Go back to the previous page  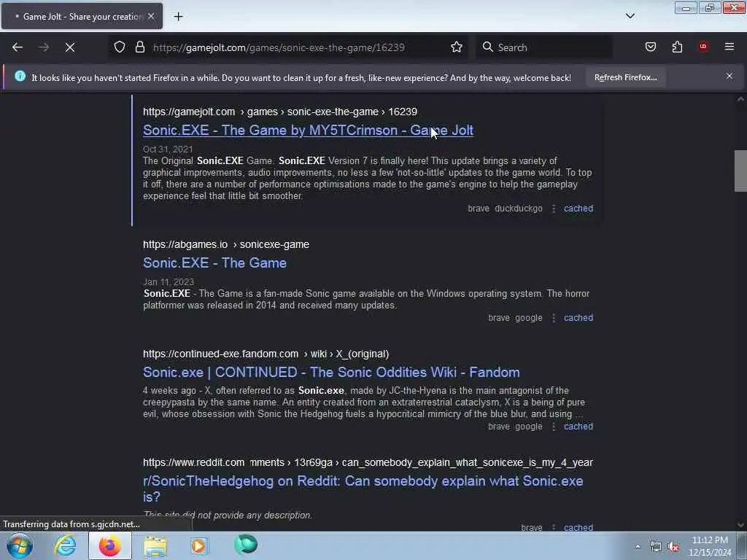18,47
